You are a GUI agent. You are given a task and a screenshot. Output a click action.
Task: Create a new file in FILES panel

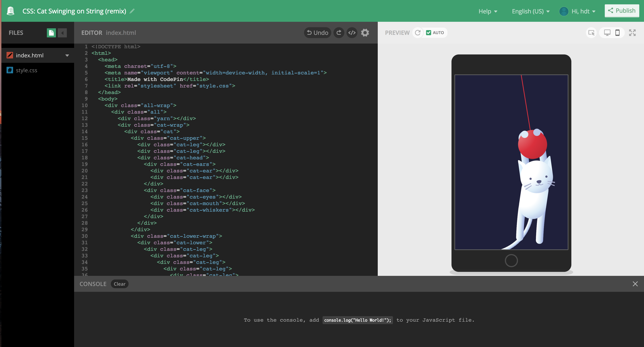[x=51, y=32]
